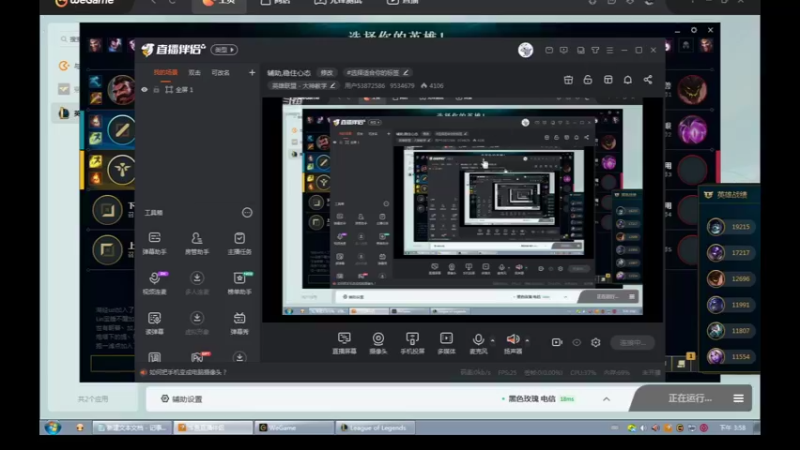The height and width of the screenshot is (450, 800).
Task: Open 辅助设置 in WeGame bottom bar
Action: click(x=182, y=399)
